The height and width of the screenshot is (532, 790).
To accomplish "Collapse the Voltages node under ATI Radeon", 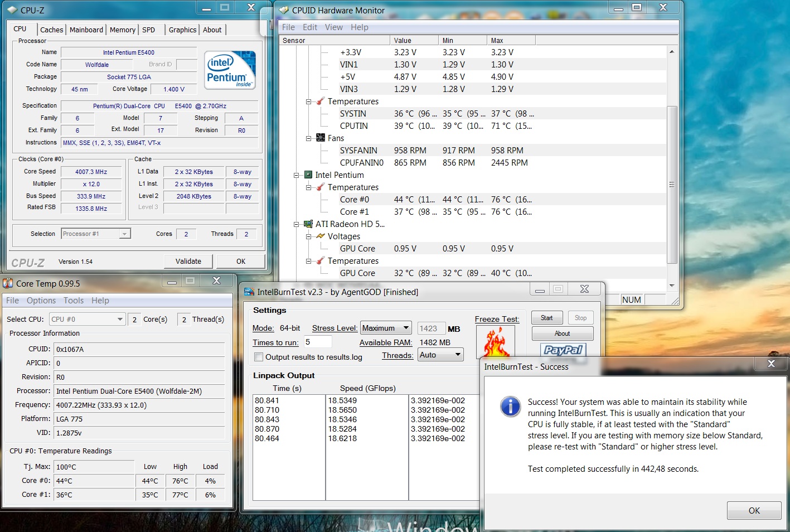I will click(308, 236).
